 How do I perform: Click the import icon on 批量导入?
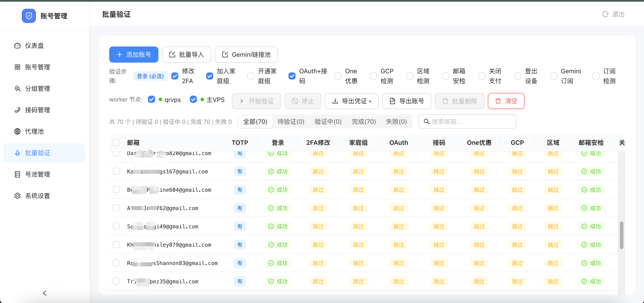pyautogui.click(x=172, y=55)
